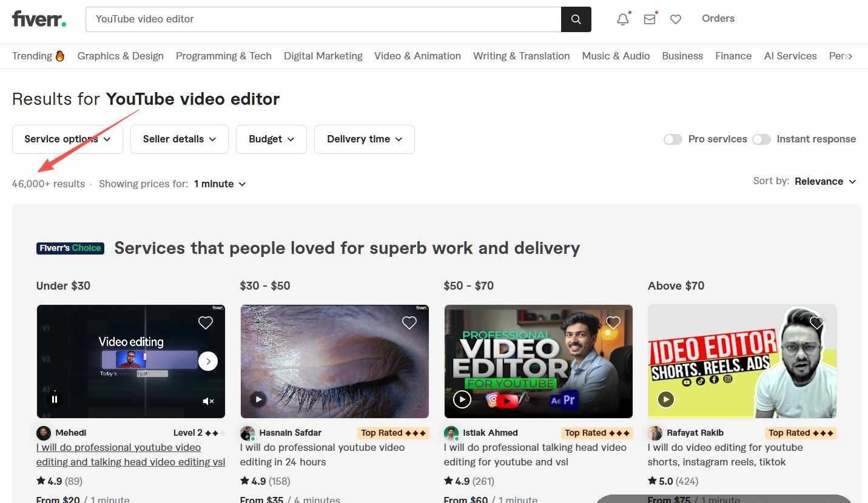The image size is (868, 503).
Task: Open Rafayat Rakib's shorts and reels gig title
Action: coord(725,455)
